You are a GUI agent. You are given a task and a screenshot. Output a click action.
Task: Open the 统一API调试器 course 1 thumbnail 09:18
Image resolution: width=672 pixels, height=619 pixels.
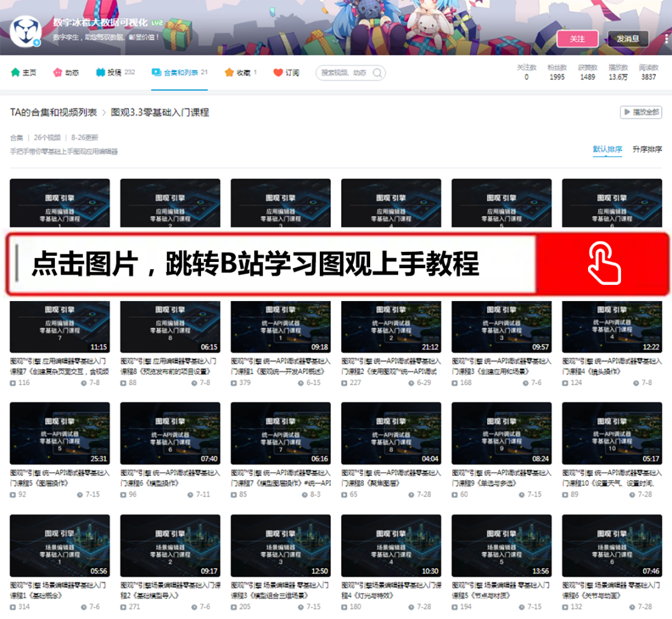click(x=281, y=327)
